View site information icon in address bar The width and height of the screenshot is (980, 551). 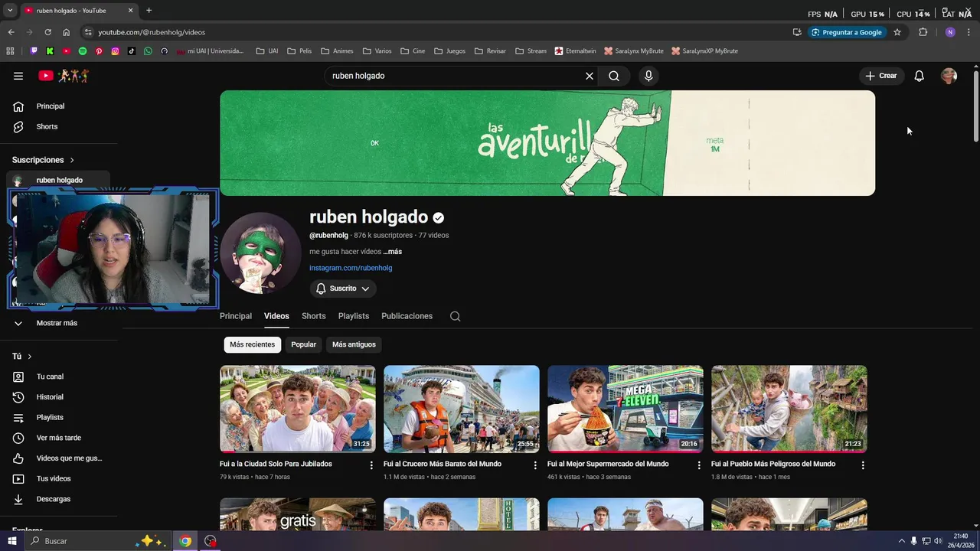[88, 32]
